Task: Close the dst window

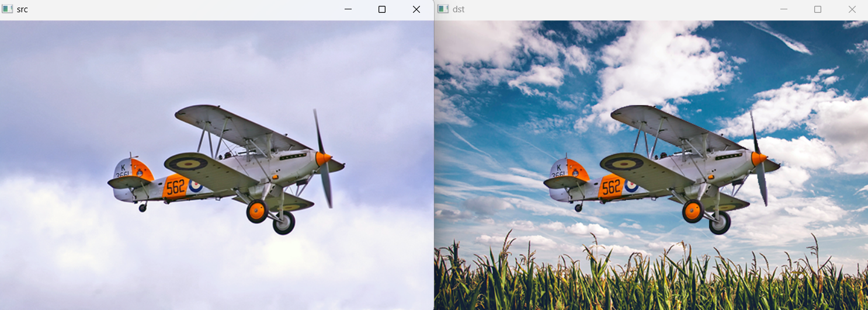Action: pyautogui.click(x=852, y=9)
